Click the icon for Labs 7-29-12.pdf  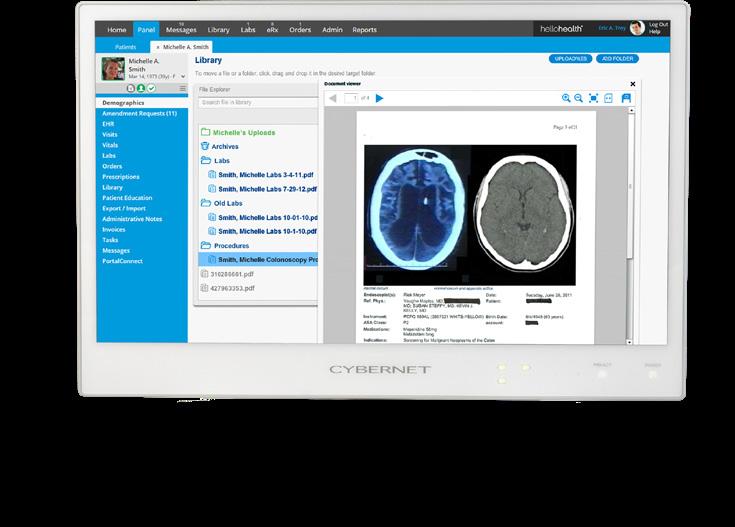[x=212, y=189]
